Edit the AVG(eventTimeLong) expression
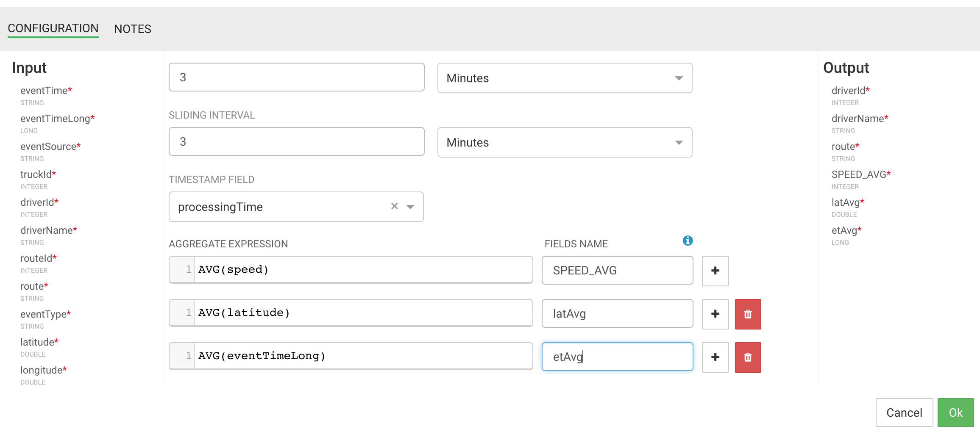 click(351, 356)
